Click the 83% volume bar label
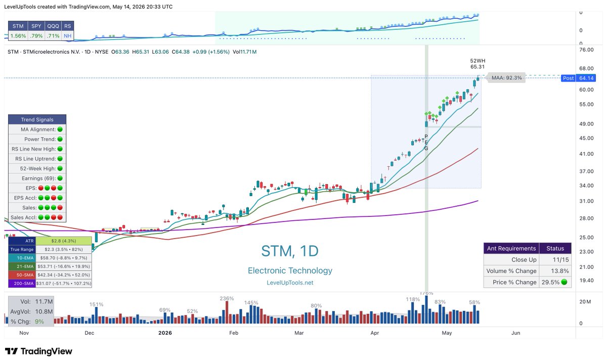Viewport: 607px width, 364px height. coord(440,302)
